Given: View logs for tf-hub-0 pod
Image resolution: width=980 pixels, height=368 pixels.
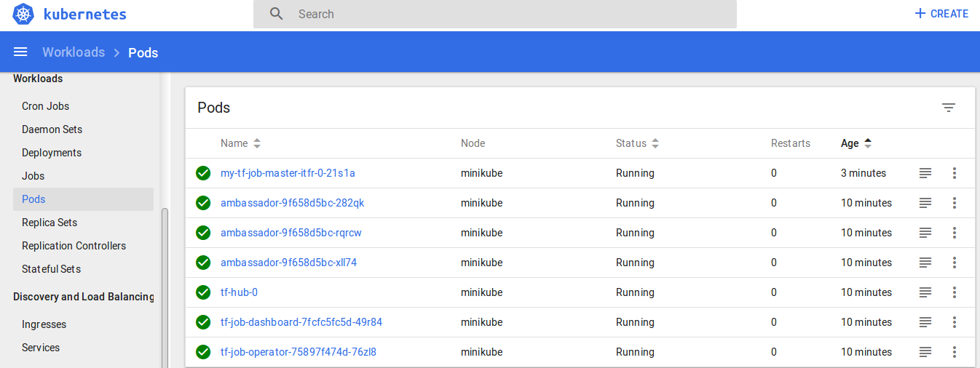Looking at the screenshot, I should (x=925, y=292).
